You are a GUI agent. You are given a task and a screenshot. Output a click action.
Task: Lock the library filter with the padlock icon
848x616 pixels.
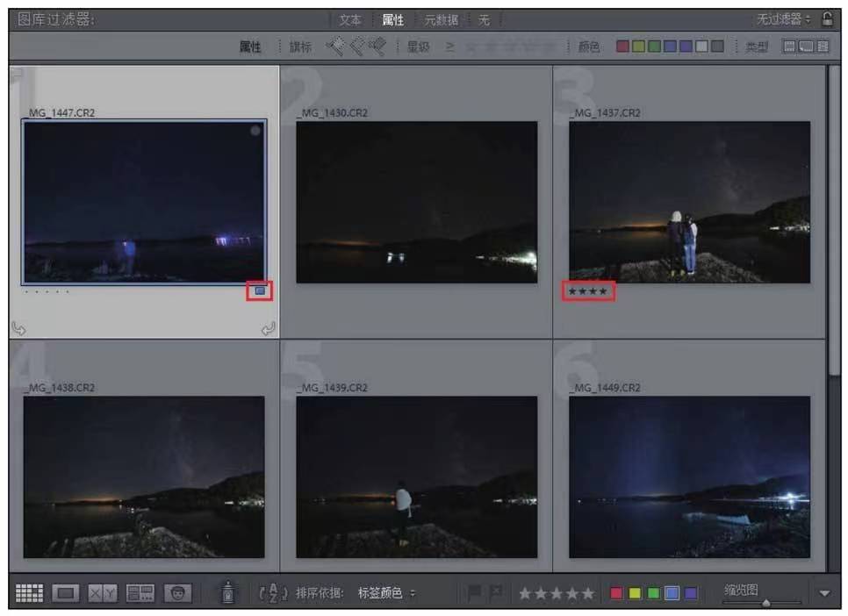[x=828, y=19]
